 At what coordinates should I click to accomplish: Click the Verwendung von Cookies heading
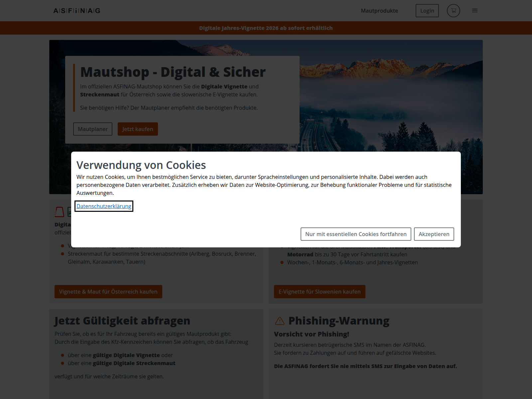tap(141, 165)
